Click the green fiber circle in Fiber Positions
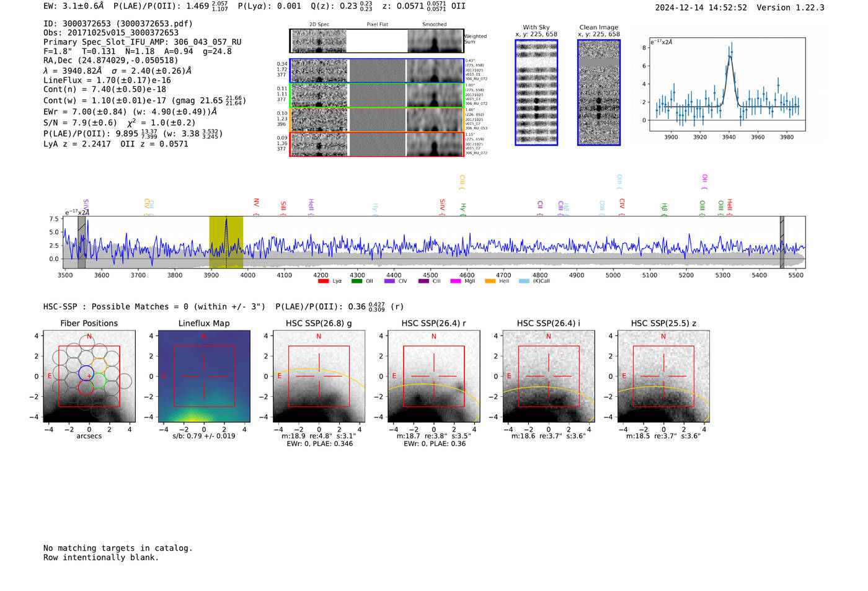868x591 pixels. [x=99, y=381]
